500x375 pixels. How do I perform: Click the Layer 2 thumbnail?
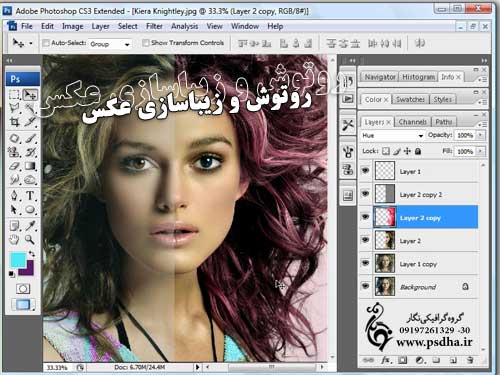coord(385,240)
